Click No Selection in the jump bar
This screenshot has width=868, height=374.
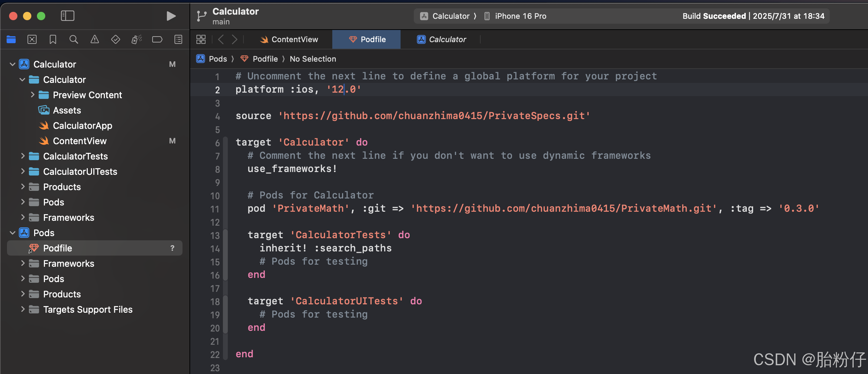(313, 59)
